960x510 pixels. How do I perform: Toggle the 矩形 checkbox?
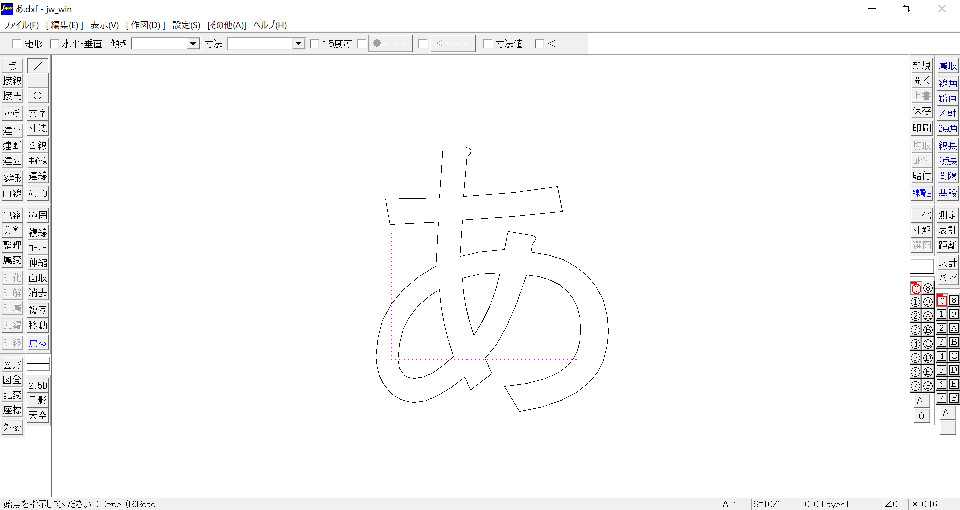click(x=17, y=43)
